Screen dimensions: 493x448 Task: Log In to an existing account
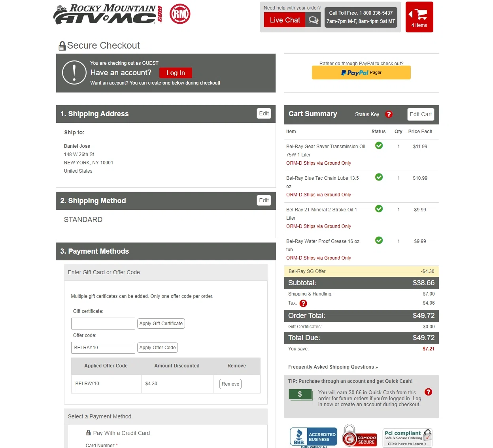point(176,73)
